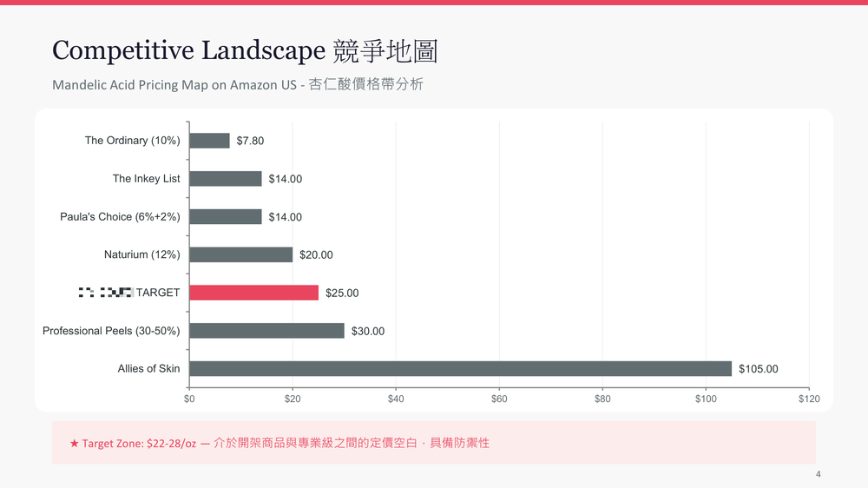Viewport: 868px width, 488px height.
Task: Select the $25.00 value label
Action: coord(342,293)
